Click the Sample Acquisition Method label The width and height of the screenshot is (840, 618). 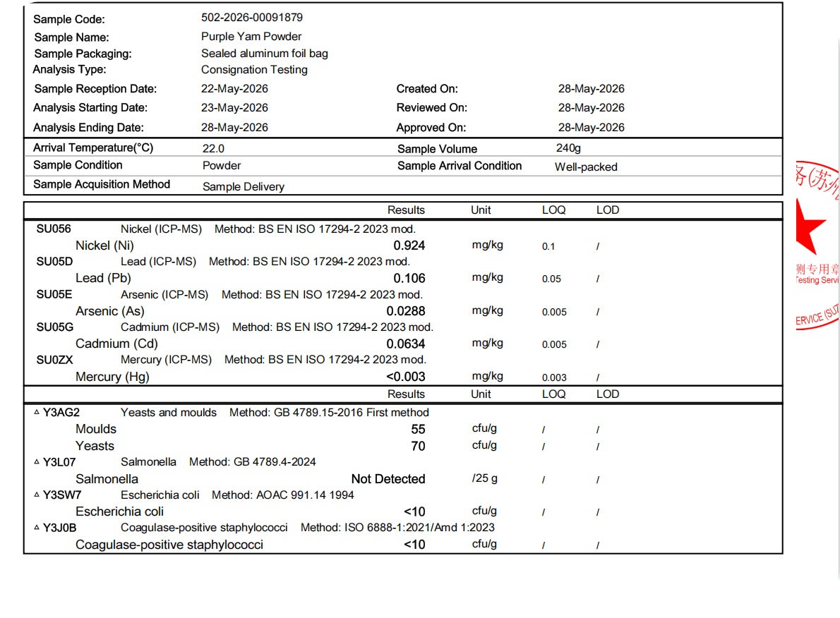click(x=102, y=184)
